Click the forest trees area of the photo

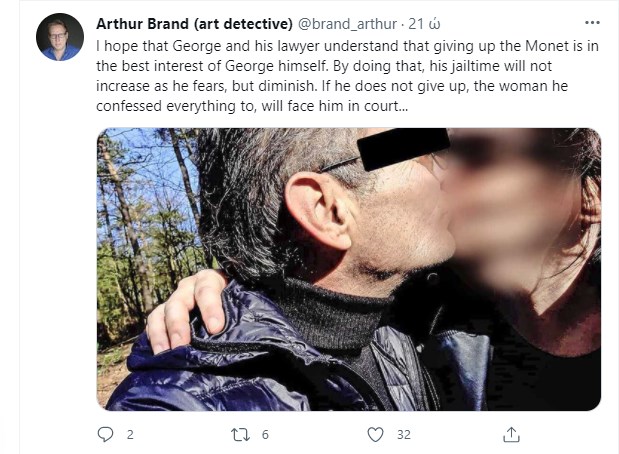(146, 229)
